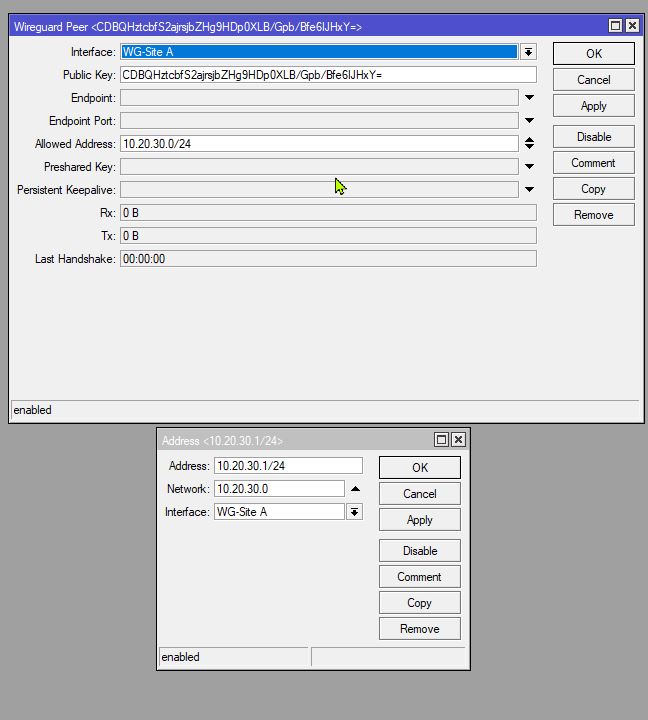Image resolution: width=648 pixels, height=720 pixels.
Task: Remove the 10.20.30.1/24 address entry
Action: pos(420,629)
